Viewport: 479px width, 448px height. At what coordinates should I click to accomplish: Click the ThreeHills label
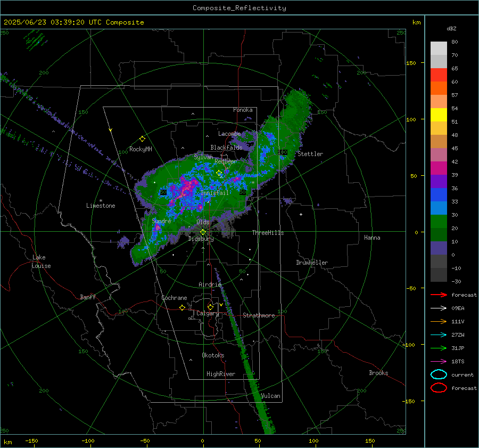[268, 233]
